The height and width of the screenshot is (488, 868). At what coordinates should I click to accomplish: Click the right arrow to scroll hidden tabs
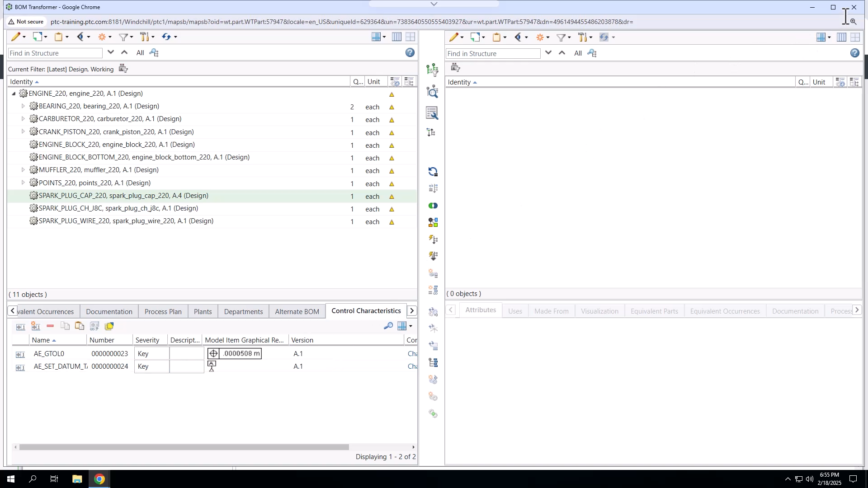pyautogui.click(x=412, y=311)
